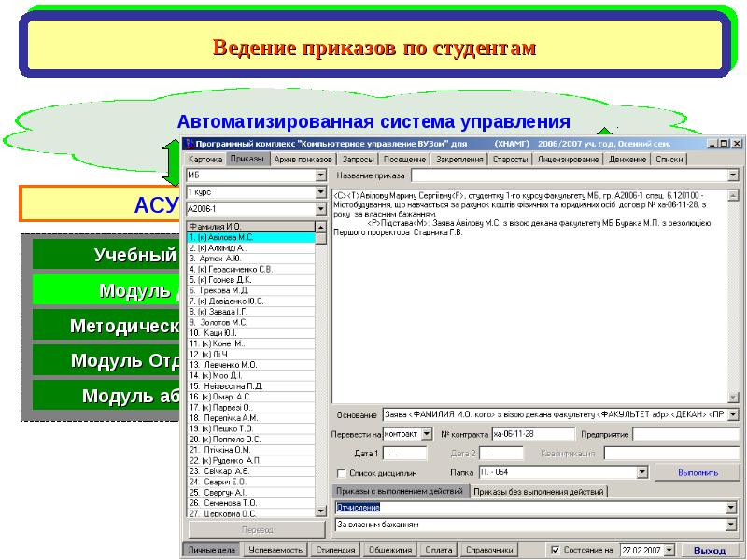747x560 pixels.
Task: Uncheck the 'Состояние на' checkbox
Action: pyautogui.click(x=557, y=550)
